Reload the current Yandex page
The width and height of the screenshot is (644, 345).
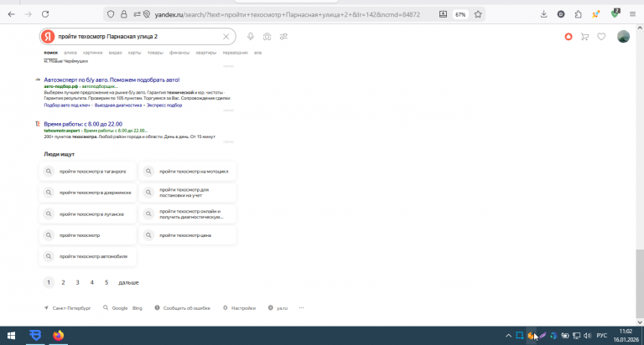(x=45, y=14)
